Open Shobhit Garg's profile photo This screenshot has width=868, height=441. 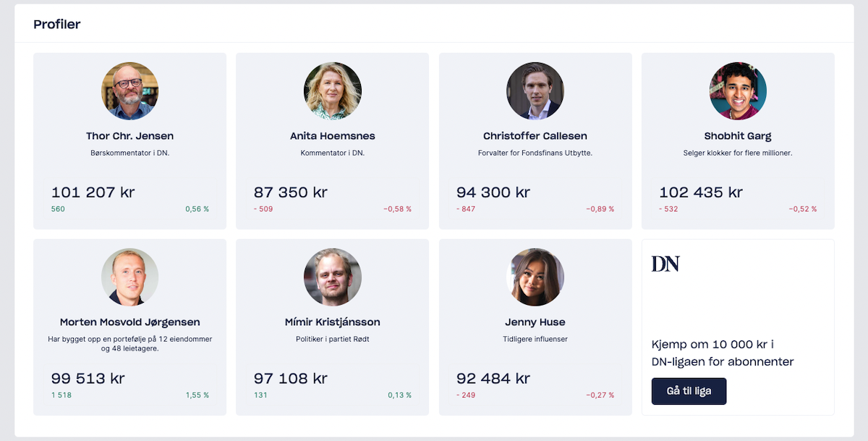pyautogui.click(x=737, y=91)
